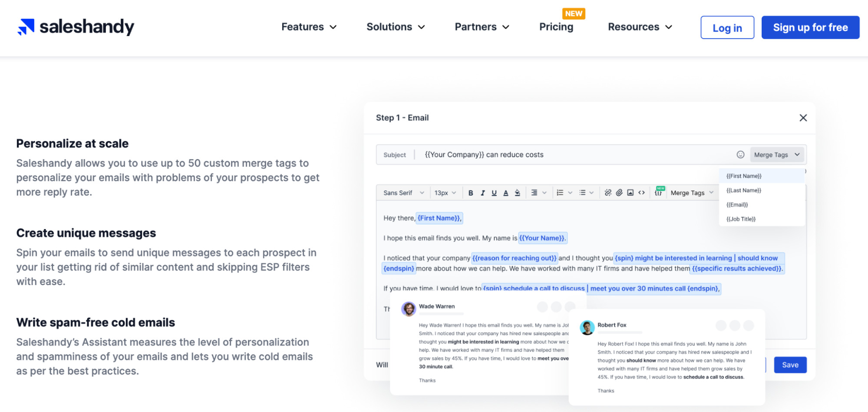Click the Log in button
This screenshot has width=868, height=412.
[x=727, y=28]
